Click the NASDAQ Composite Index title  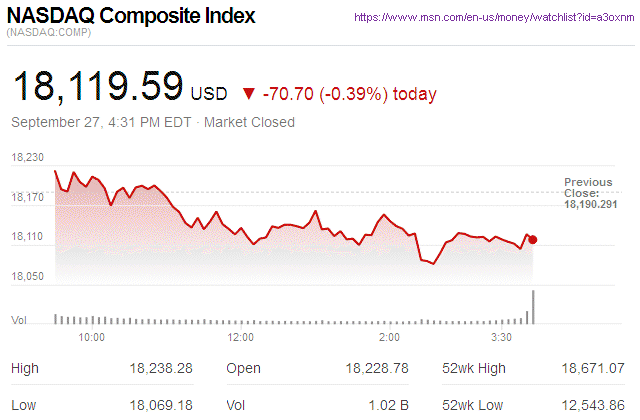point(131,17)
